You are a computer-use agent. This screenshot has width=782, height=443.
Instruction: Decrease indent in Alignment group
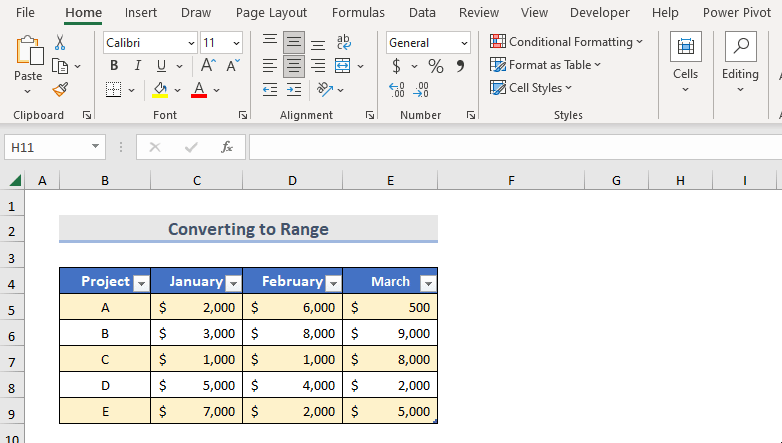[270, 90]
